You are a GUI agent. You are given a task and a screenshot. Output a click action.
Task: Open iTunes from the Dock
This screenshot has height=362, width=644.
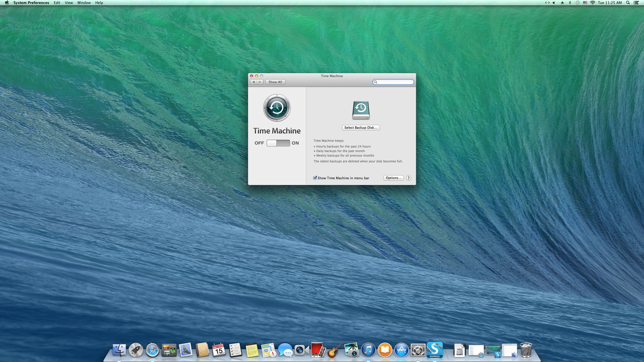click(x=368, y=350)
